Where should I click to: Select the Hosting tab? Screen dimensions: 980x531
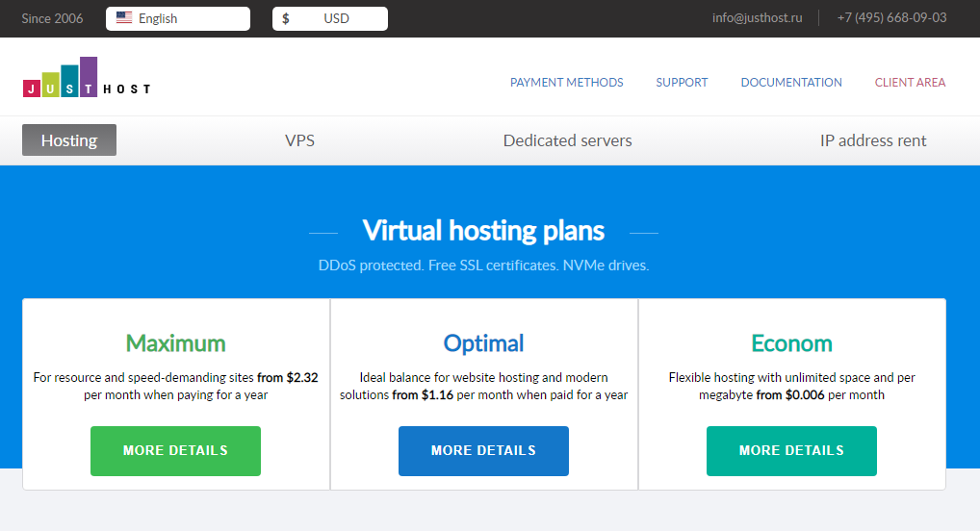click(69, 140)
